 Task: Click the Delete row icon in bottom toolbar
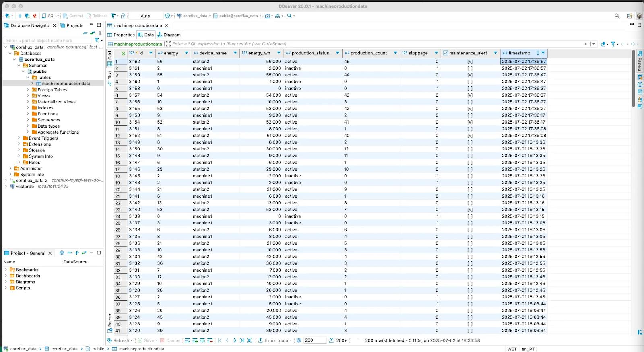point(209,340)
